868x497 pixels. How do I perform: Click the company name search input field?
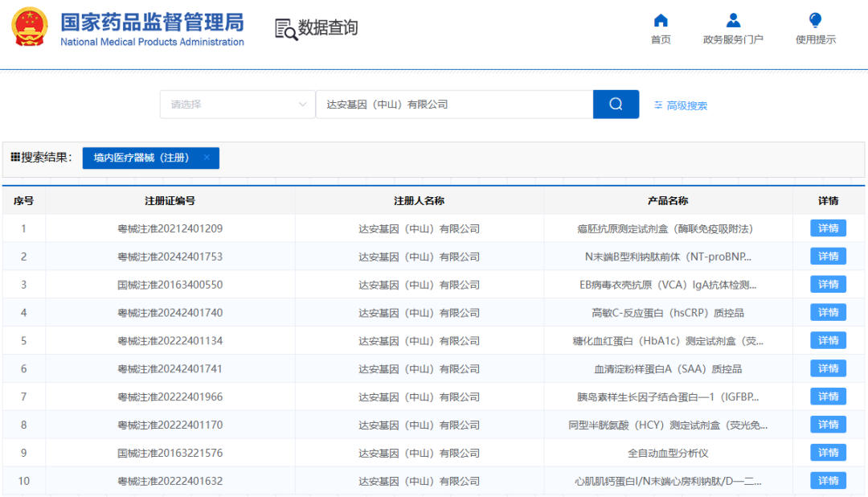coord(454,105)
